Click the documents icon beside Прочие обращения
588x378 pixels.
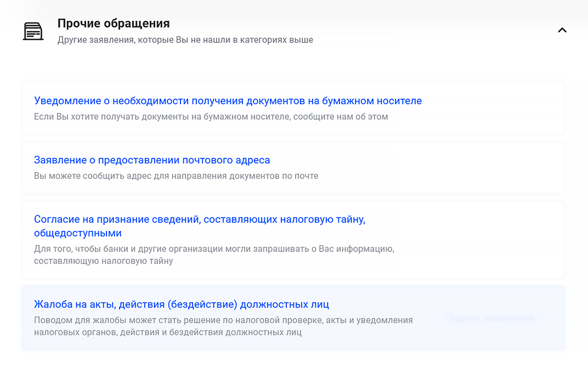33,31
